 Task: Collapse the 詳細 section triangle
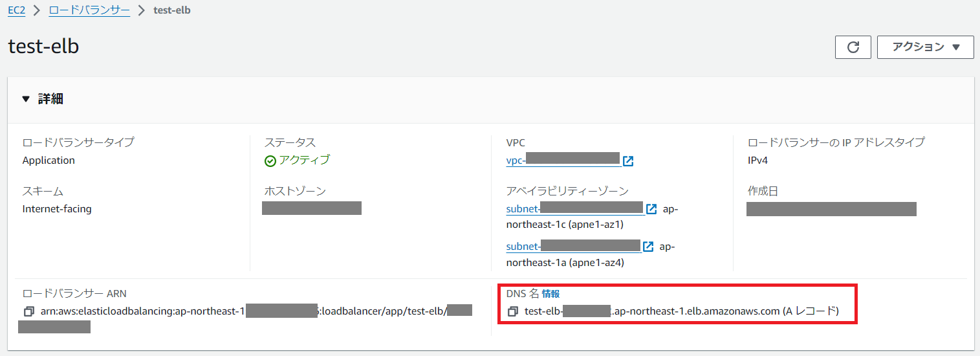pyautogui.click(x=26, y=99)
